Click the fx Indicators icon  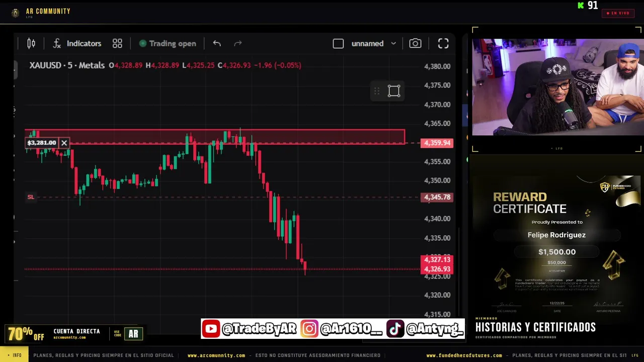[57, 44]
